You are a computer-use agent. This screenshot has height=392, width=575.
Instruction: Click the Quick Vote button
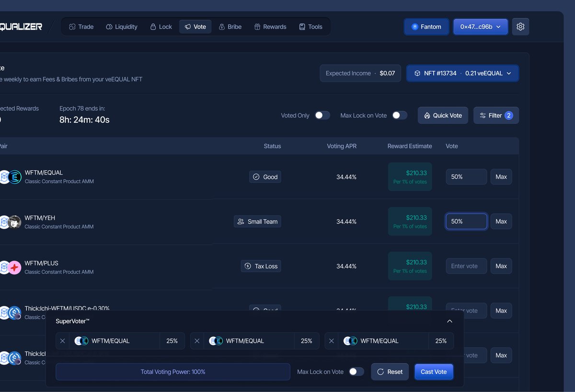[x=443, y=115]
